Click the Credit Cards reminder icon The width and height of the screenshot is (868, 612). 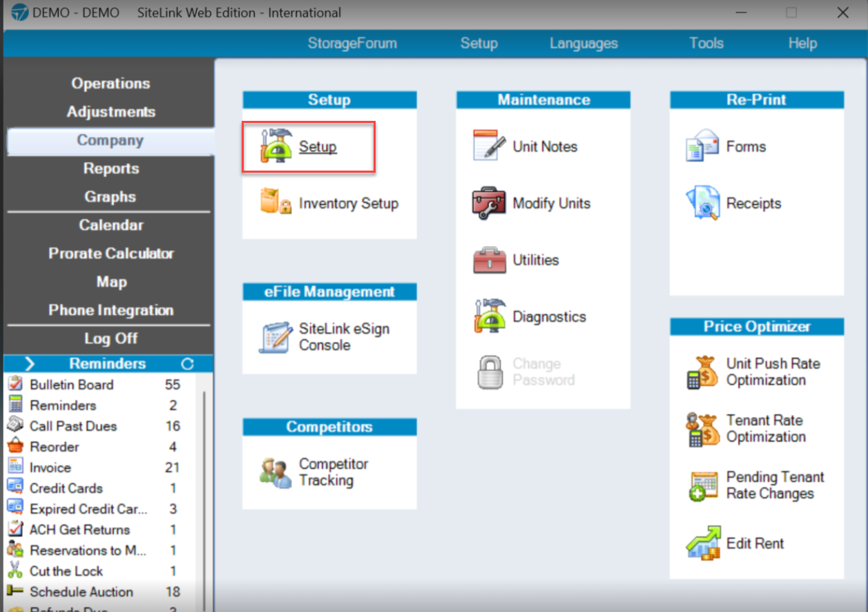pos(15,488)
